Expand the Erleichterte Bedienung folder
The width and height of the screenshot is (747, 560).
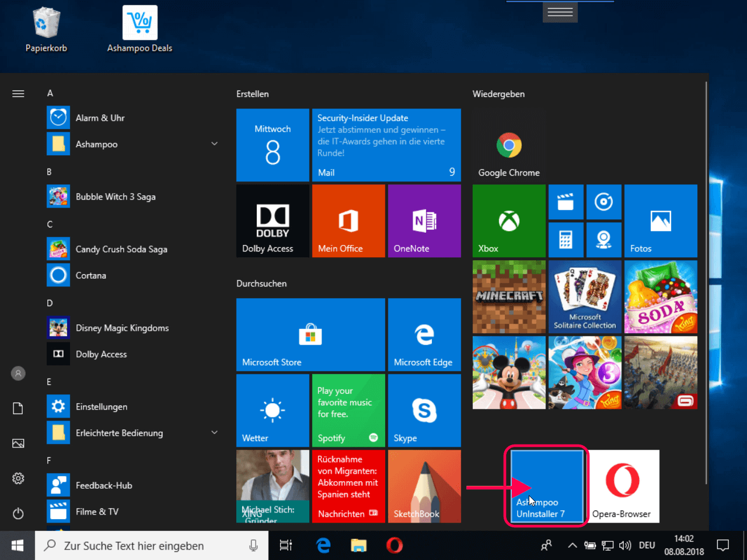133,433
